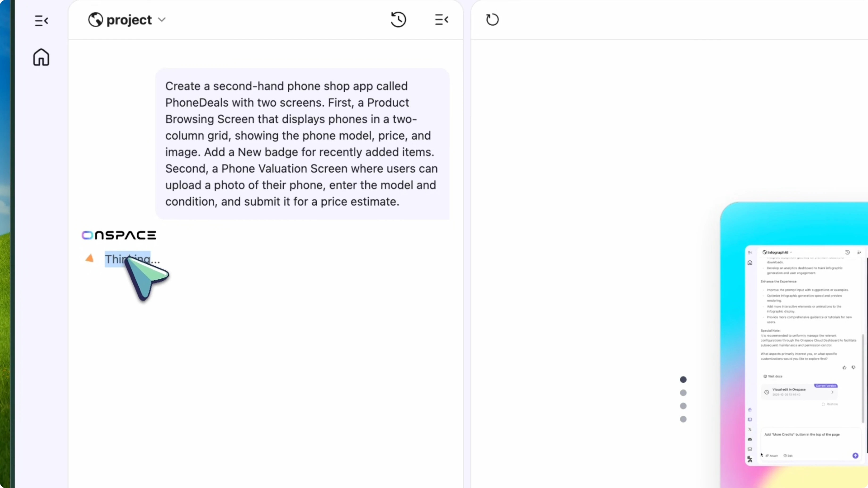This screenshot has height=488, width=868.
Task: Open version history in the project toolbar
Action: 399,20
